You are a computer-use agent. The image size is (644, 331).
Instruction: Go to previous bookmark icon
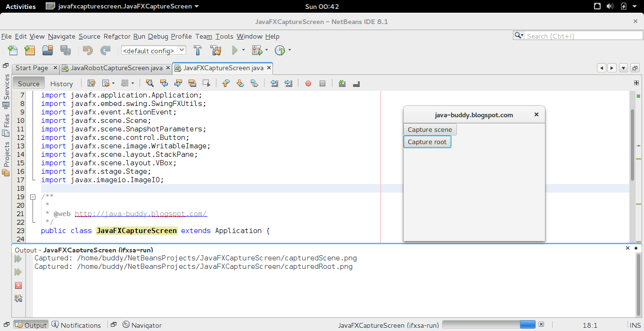click(226, 83)
